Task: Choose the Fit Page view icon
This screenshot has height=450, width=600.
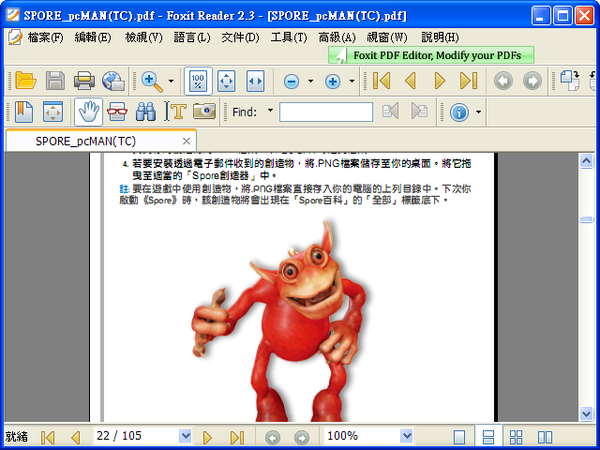Action: pyautogui.click(x=226, y=81)
